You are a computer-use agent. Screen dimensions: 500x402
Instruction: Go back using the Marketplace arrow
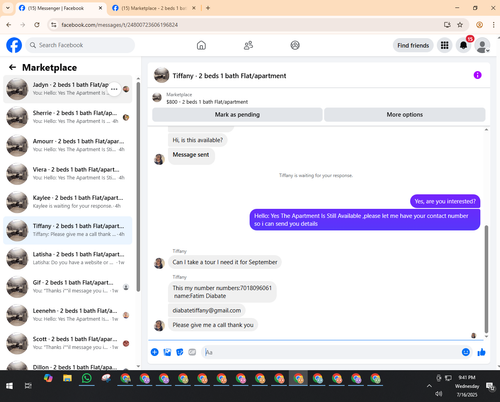pyautogui.click(x=13, y=67)
